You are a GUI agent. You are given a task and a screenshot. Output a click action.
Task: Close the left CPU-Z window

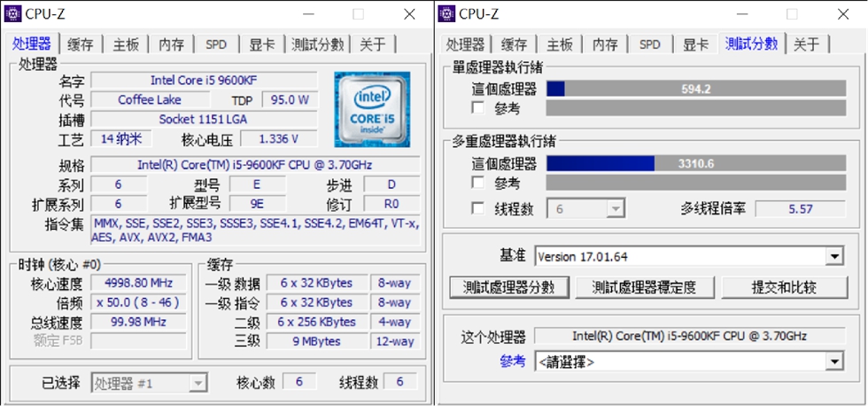pyautogui.click(x=409, y=14)
